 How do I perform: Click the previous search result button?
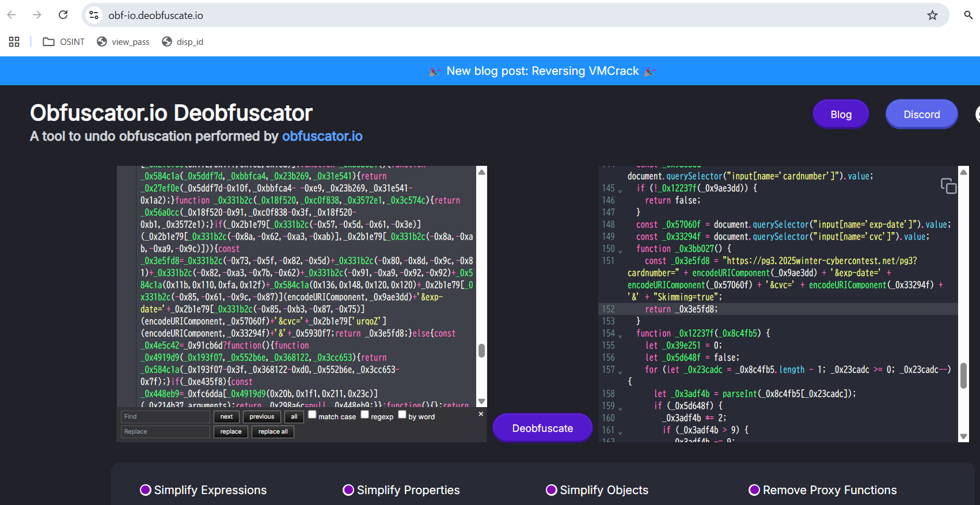(x=262, y=416)
